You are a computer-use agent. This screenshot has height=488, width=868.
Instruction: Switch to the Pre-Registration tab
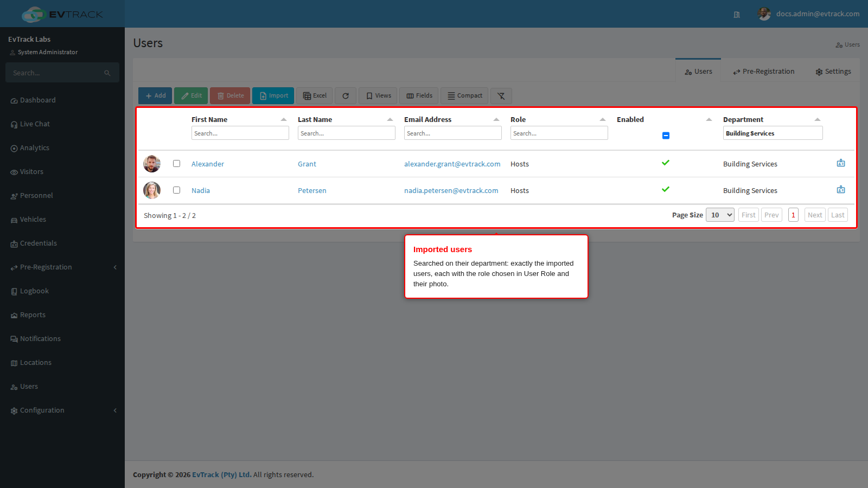[763, 72]
